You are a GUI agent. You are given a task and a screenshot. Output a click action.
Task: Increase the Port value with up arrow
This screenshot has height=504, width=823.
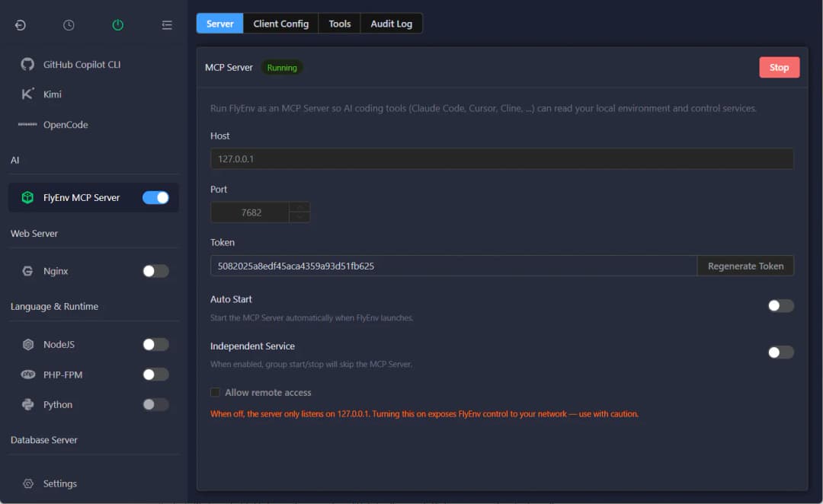click(x=299, y=207)
